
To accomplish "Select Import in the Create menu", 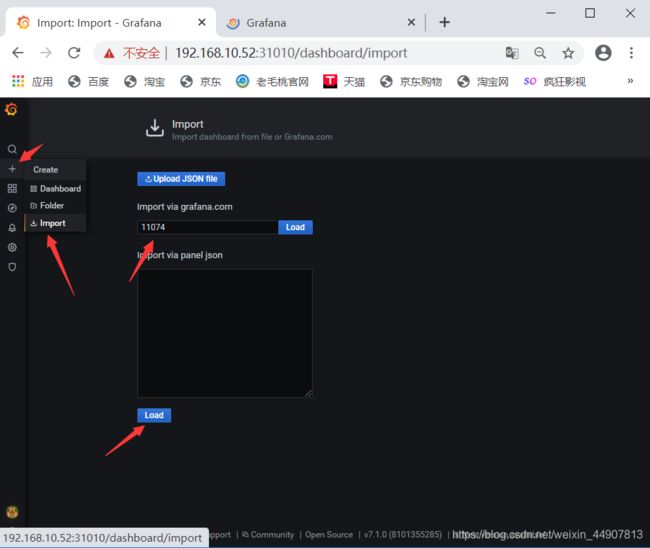I will click(56, 223).
